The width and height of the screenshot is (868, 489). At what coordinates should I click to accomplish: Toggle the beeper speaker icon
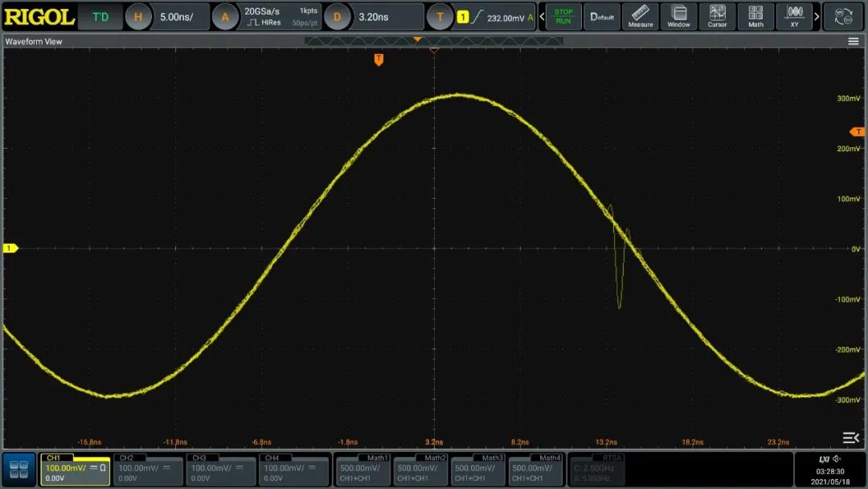[x=837, y=458]
